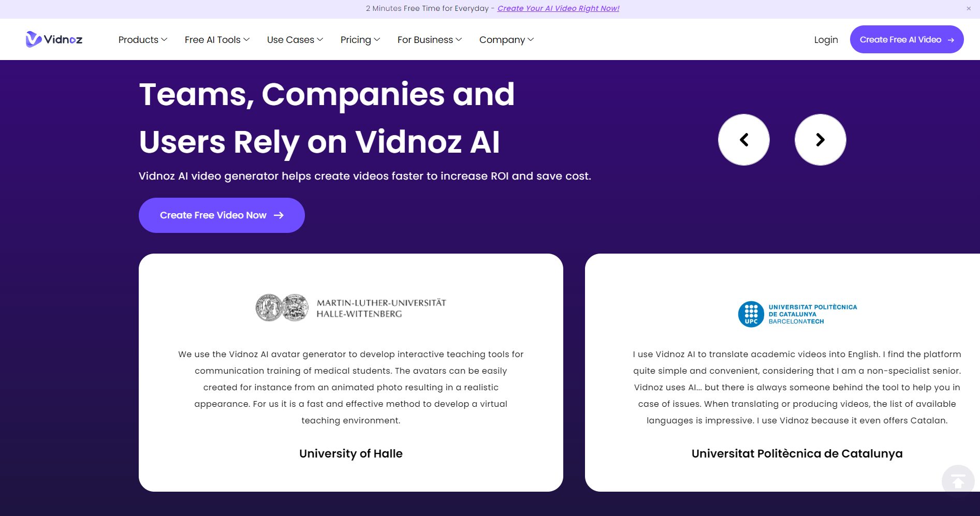Click arrow icon in Create Free AI Video
Viewport: 980px width, 516px height.
pyautogui.click(x=951, y=40)
